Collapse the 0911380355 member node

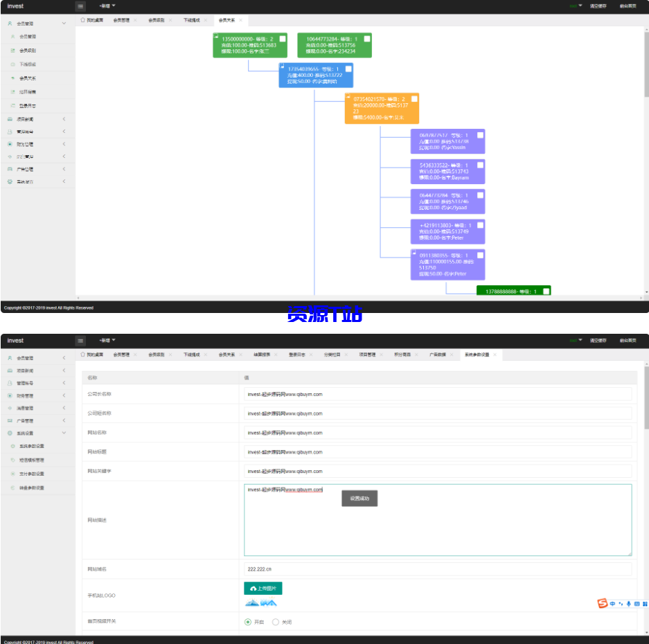tap(414, 253)
